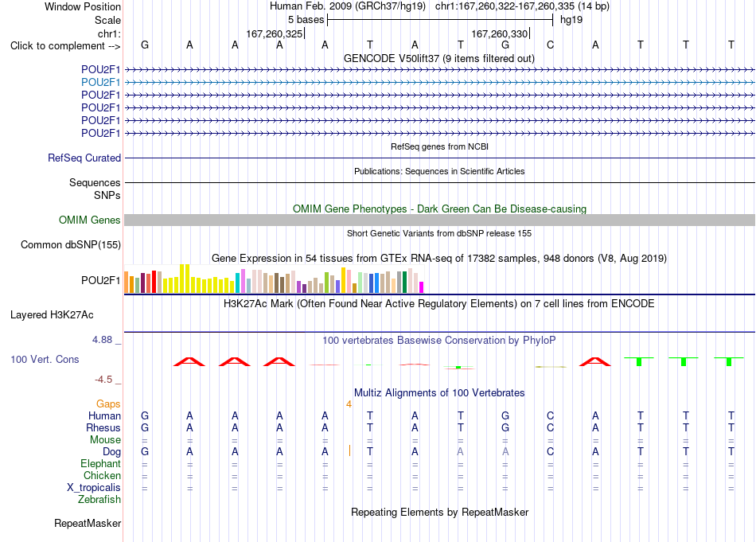Click the orange insertion bar in Dog row

click(349, 450)
